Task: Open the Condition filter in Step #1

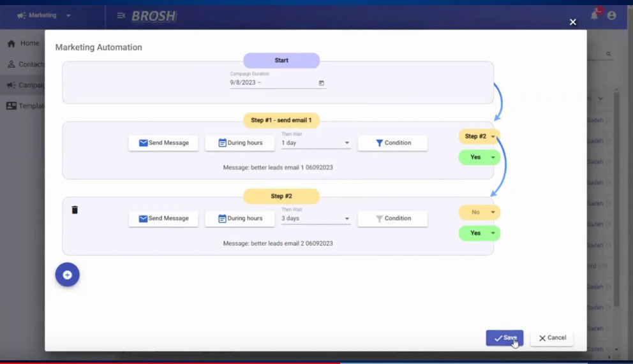Action: (392, 143)
